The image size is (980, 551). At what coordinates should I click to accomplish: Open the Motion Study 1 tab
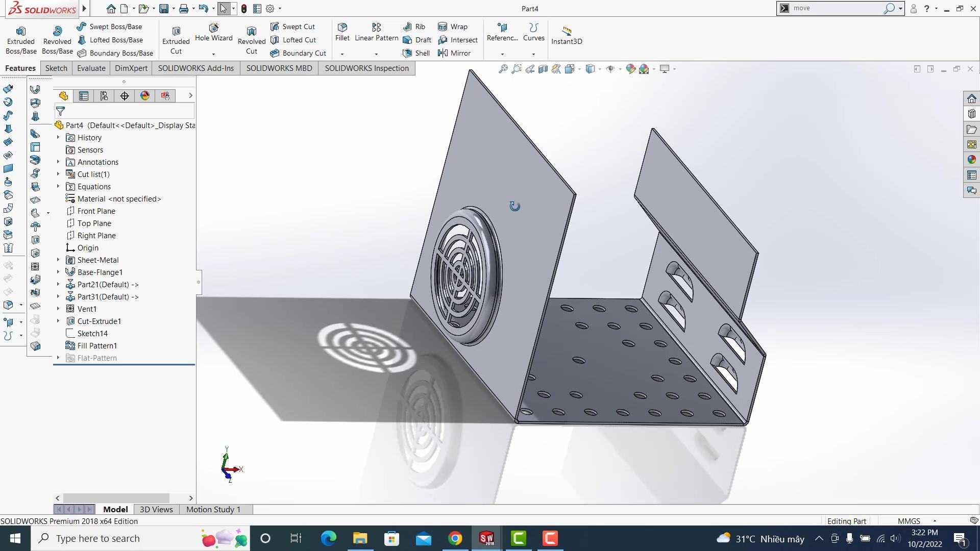(213, 509)
